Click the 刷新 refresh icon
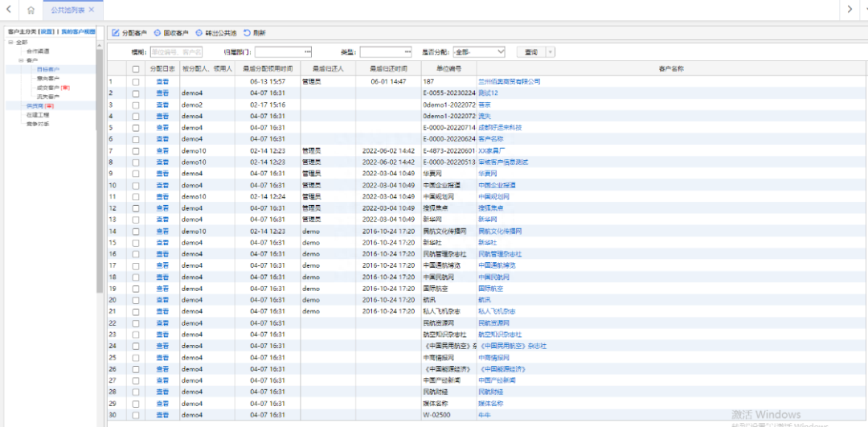868x427 pixels. pos(247,33)
